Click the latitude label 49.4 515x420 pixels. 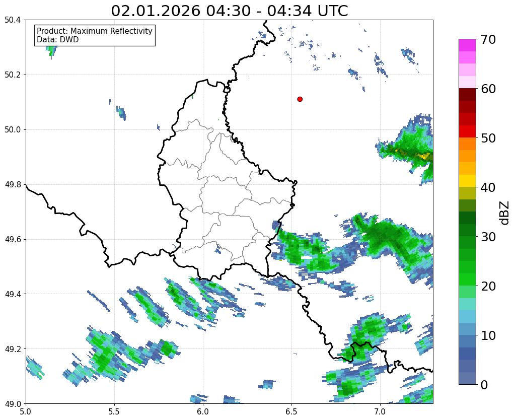pyautogui.click(x=13, y=294)
